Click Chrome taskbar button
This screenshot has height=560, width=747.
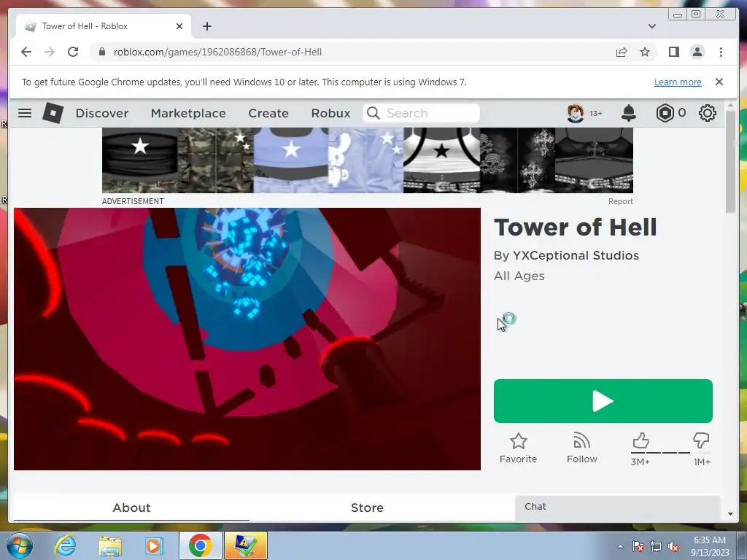[200, 545]
